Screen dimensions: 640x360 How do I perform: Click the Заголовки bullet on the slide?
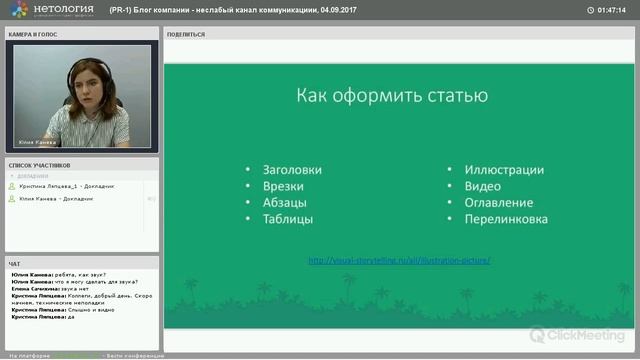click(x=292, y=170)
